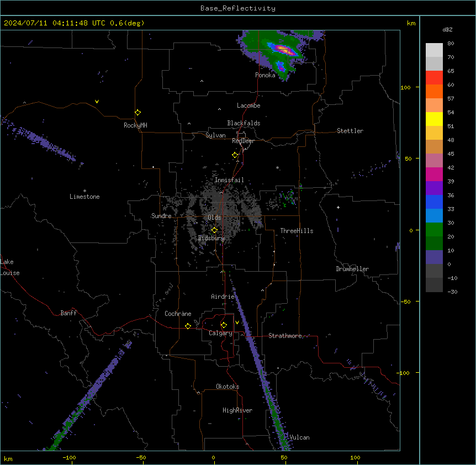Select the green 30-20 dBZ legend color

[434, 230]
